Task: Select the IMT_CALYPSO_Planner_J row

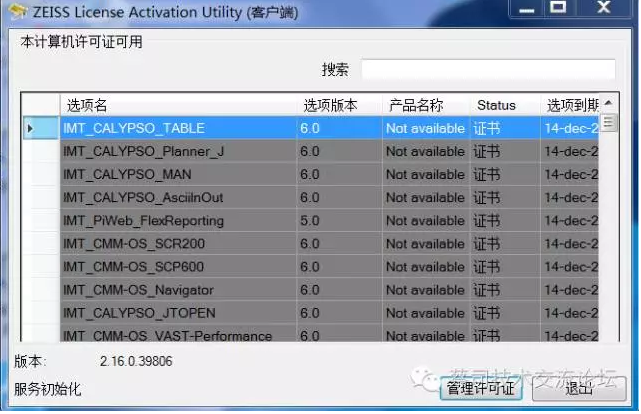Action: point(311,152)
